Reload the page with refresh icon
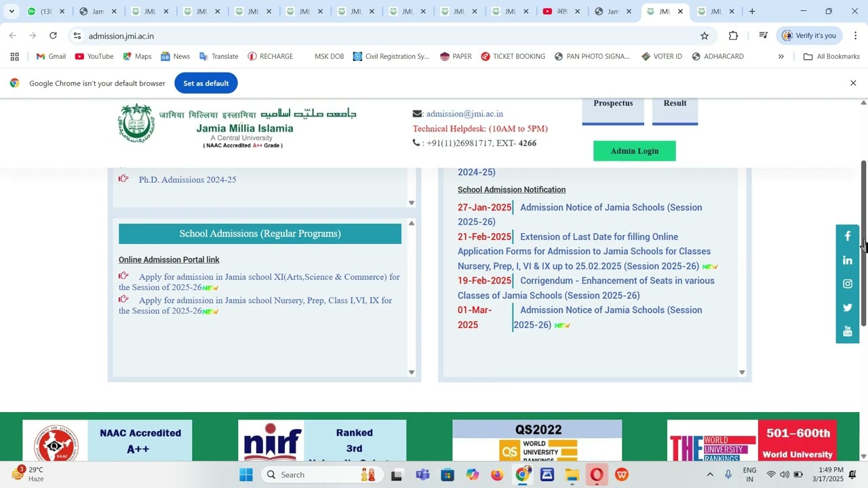The image size is (868, 488). tap(54, 36)
